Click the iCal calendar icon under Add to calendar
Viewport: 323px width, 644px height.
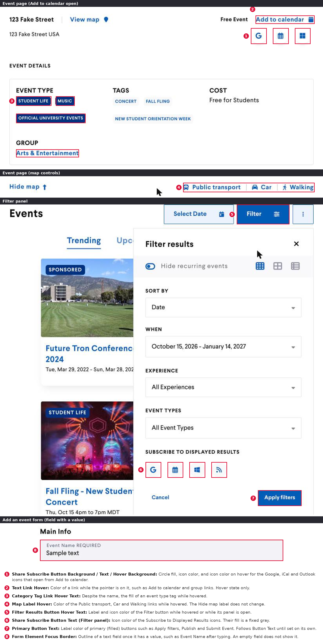point(280,36)
